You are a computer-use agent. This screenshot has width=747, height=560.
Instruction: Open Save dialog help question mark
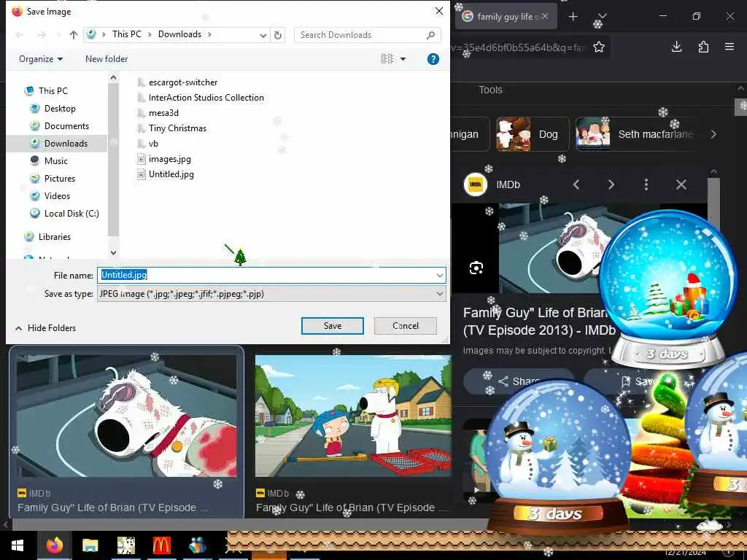433,59
